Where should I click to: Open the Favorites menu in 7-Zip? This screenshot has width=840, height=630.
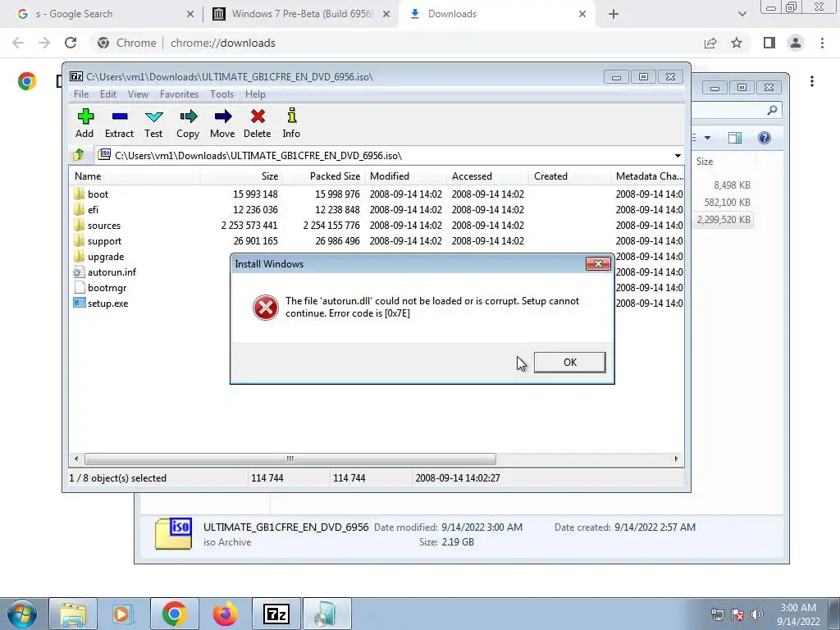179,94
